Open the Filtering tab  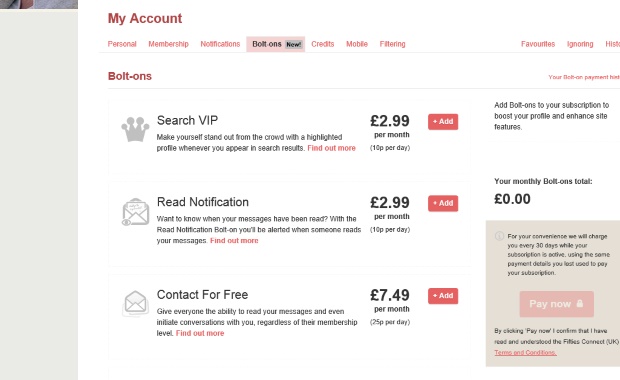[x=392, y=44]
